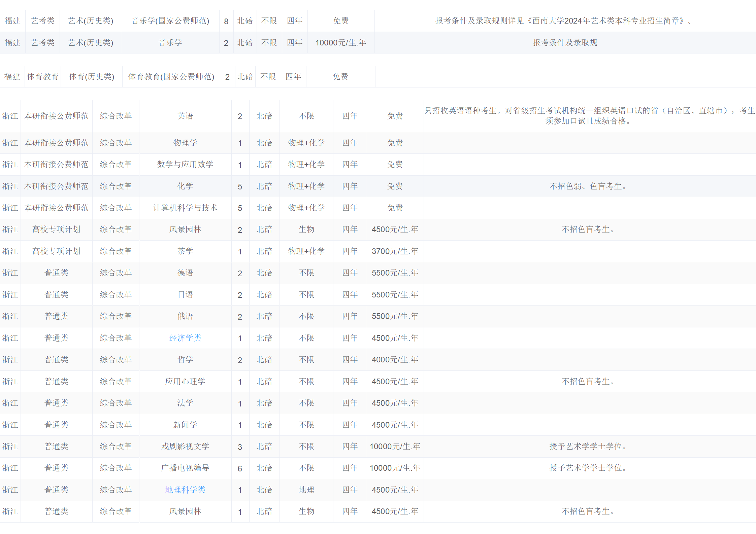Click the 戏剧影视文学 major cell
756x534 pixels.
coord(185,446)
